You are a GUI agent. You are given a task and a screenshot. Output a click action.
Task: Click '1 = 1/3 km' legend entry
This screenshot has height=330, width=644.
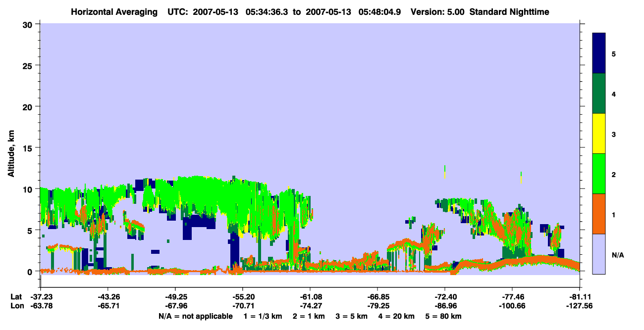[263, 316]
